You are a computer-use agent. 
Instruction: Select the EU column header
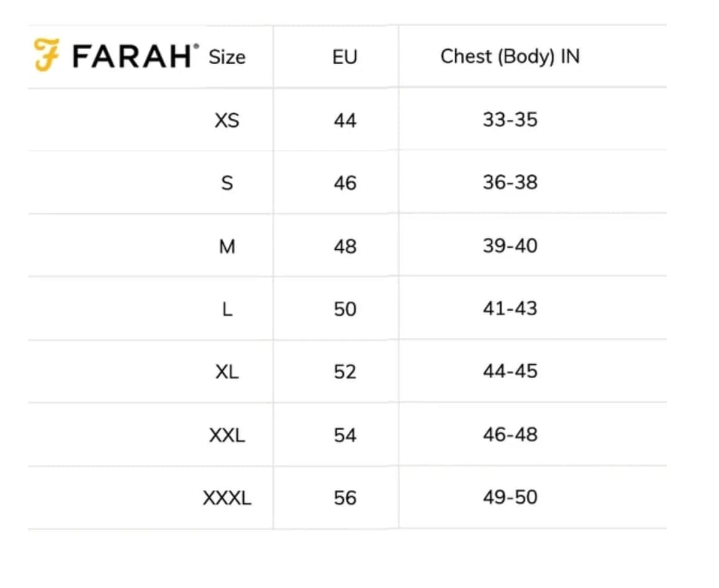pos(345,57)
